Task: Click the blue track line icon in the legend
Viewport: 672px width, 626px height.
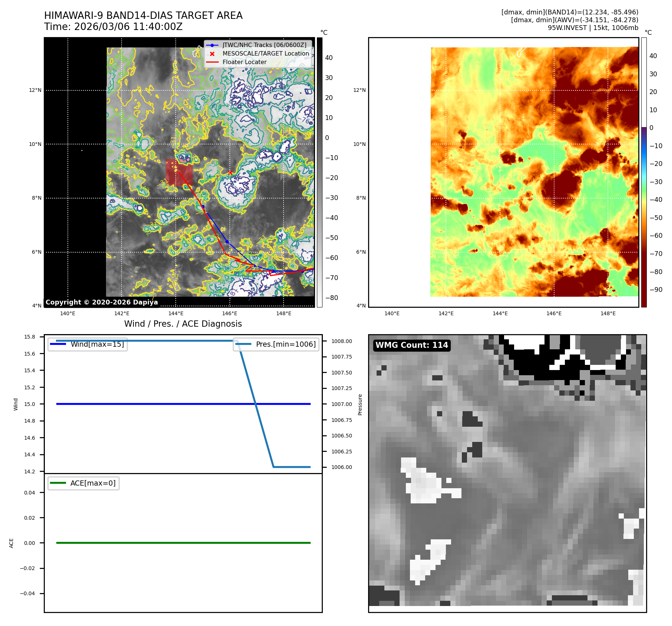Action: (x=212, y=45)
